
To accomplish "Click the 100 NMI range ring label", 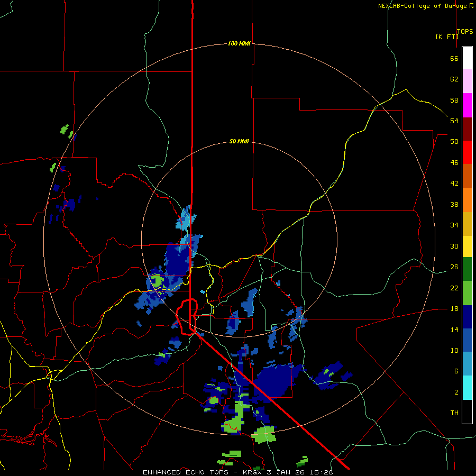I will tap(239, 43).
